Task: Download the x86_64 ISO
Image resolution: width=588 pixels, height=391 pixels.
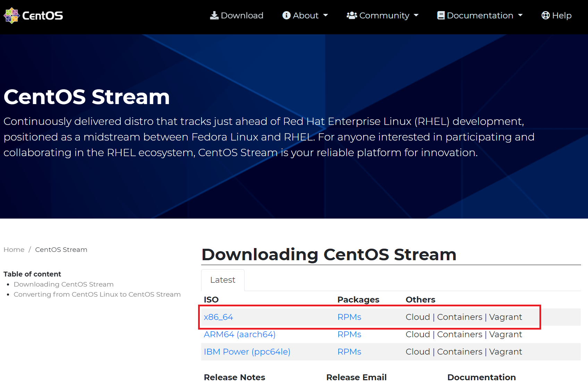Action: (218, 317)
